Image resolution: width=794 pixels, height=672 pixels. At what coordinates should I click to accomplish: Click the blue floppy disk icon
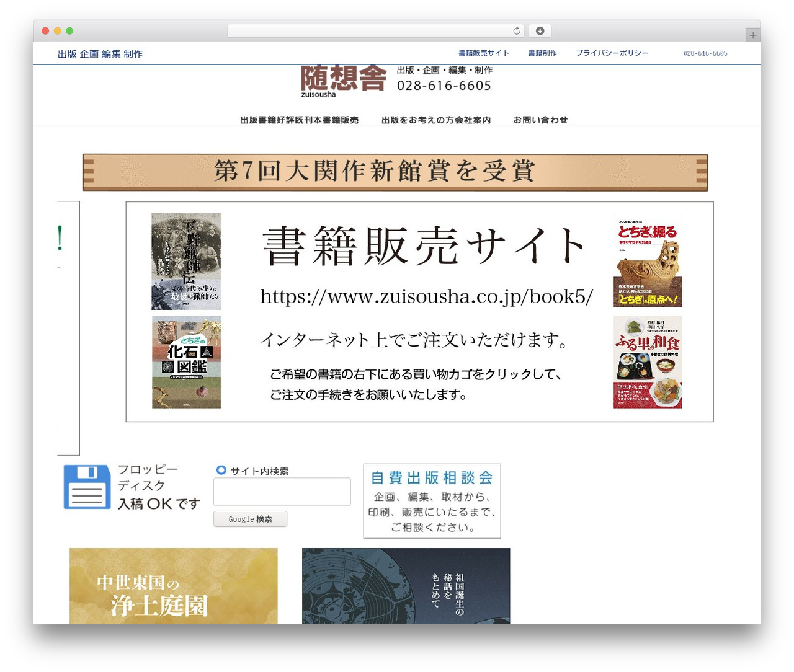pos(87,487)
